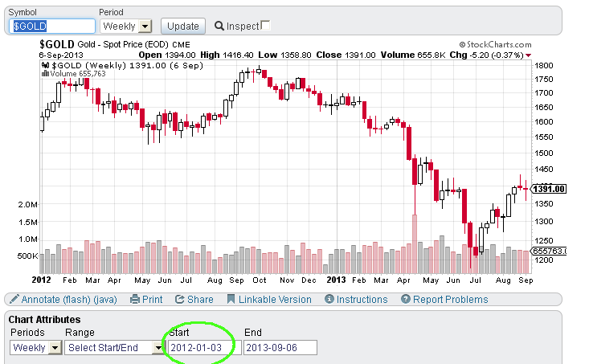Click the Share link
589x364 pixels.
(x=200, y=300)
